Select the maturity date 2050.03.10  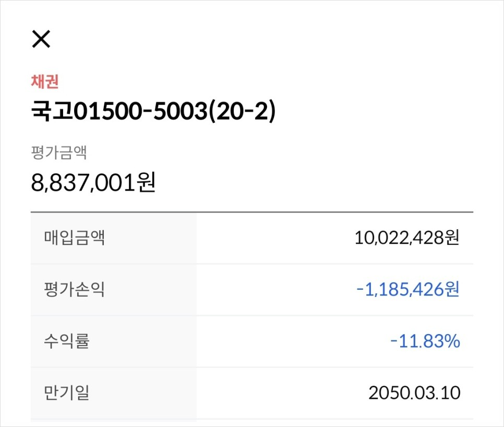414,393
